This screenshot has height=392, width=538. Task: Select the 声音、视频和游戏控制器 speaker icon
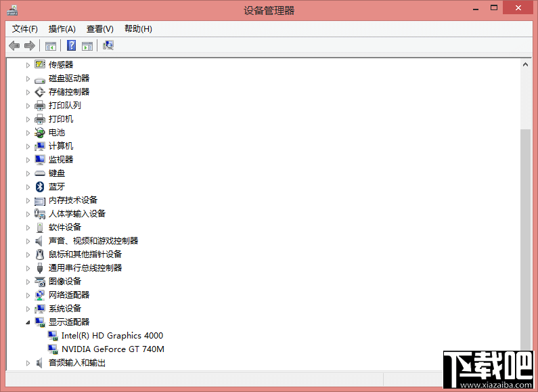39,241
